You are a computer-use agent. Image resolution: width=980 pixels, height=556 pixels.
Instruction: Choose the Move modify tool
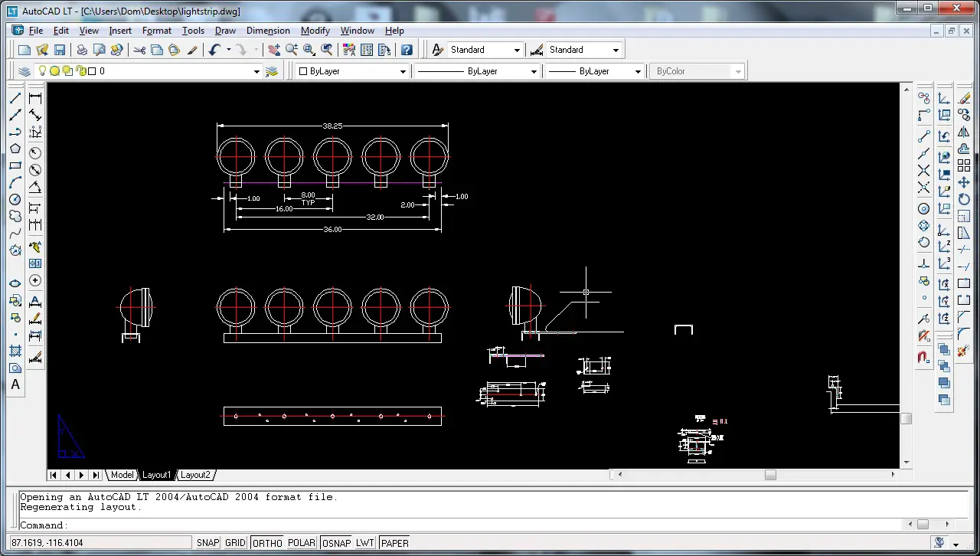pyautogui.click(x=964, y=182)
